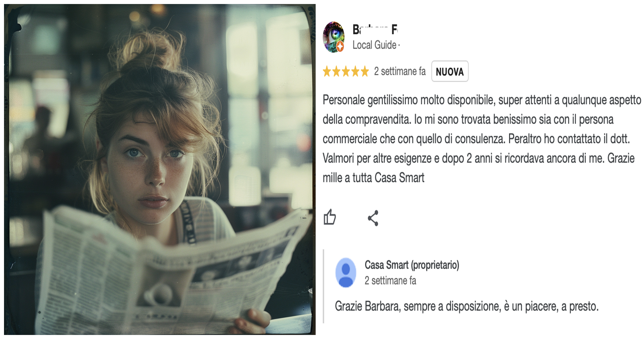Image resolution: width=644 pixels, height=352 pixels.
Task: Click the fifth gold rating star
Action: pos(365,71)
